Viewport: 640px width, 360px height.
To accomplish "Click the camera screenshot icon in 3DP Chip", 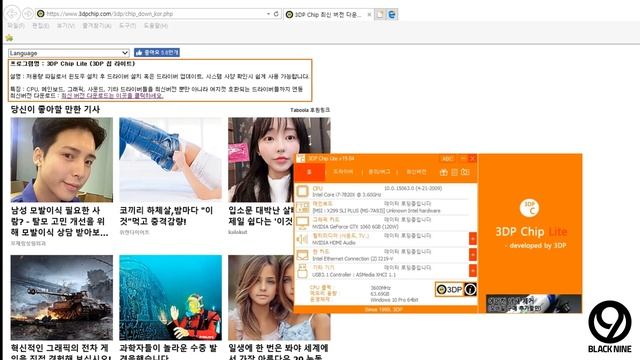I will coord(465,172).
